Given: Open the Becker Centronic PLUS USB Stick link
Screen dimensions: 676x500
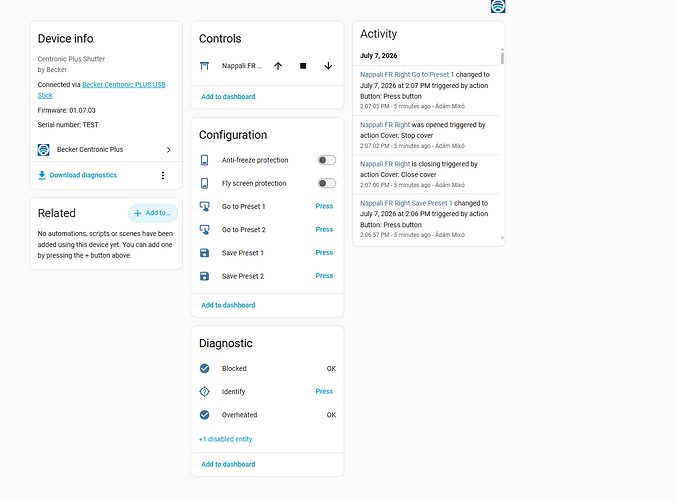Looking at the screenshot, I should pos(101,90).
